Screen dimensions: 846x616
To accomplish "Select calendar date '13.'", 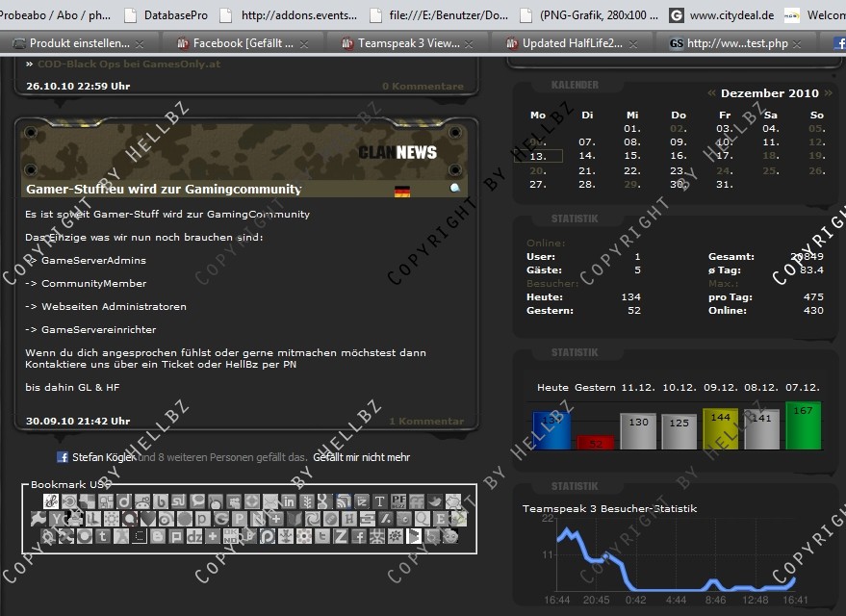I will click(538, 157).
